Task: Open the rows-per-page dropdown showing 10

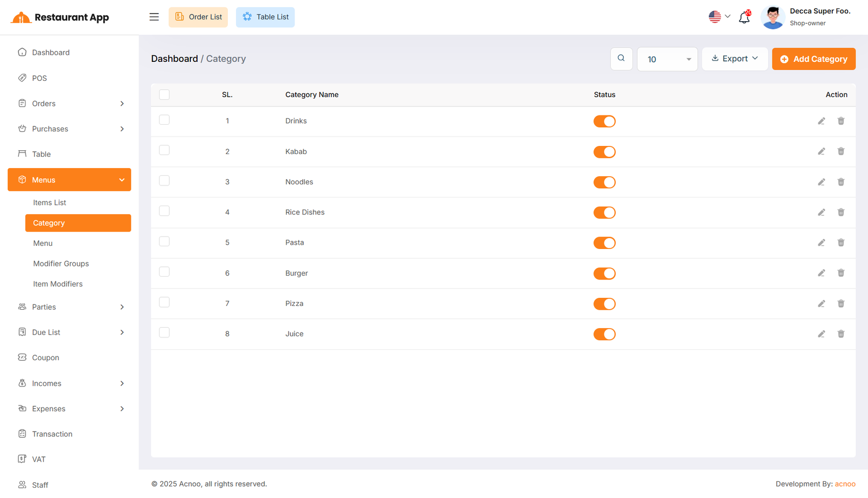Action: tap(667, 59)
